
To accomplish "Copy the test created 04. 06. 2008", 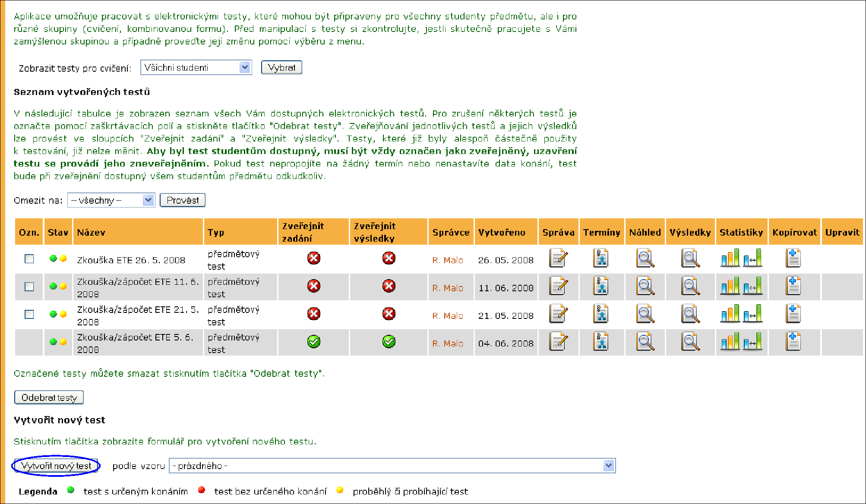I will pyautogui.click(x=793, y=342).
